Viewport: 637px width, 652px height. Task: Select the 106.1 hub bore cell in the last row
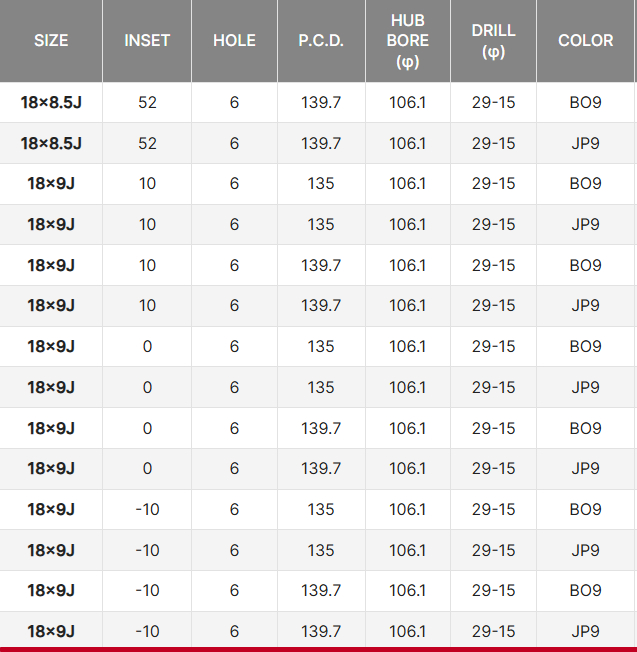point(408,631)
